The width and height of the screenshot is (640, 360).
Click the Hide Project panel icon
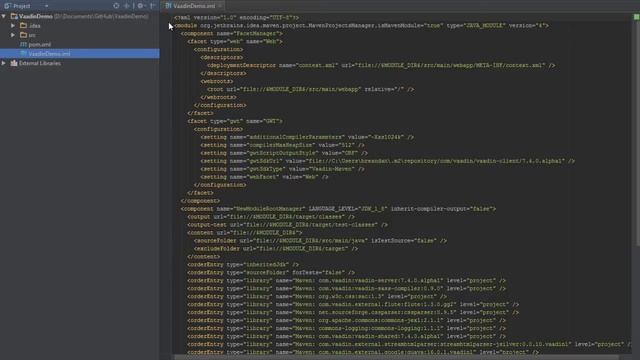(x=152, y=6)
